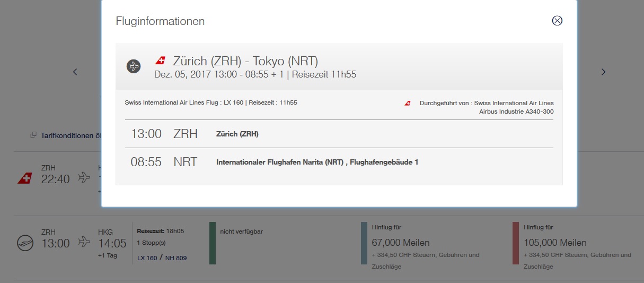Click plane icon in the 22:40 flight row

click(84, 178)
